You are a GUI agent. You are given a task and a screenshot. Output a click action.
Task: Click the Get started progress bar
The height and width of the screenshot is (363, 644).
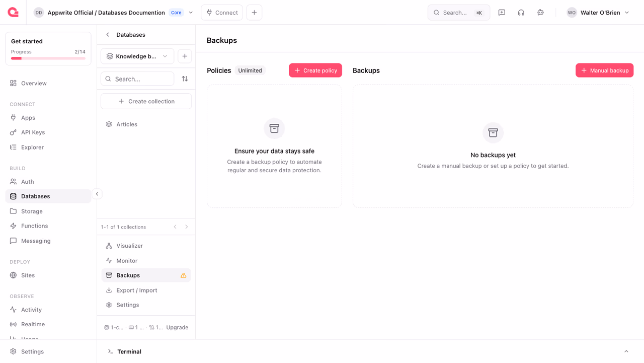click(48, 58)
